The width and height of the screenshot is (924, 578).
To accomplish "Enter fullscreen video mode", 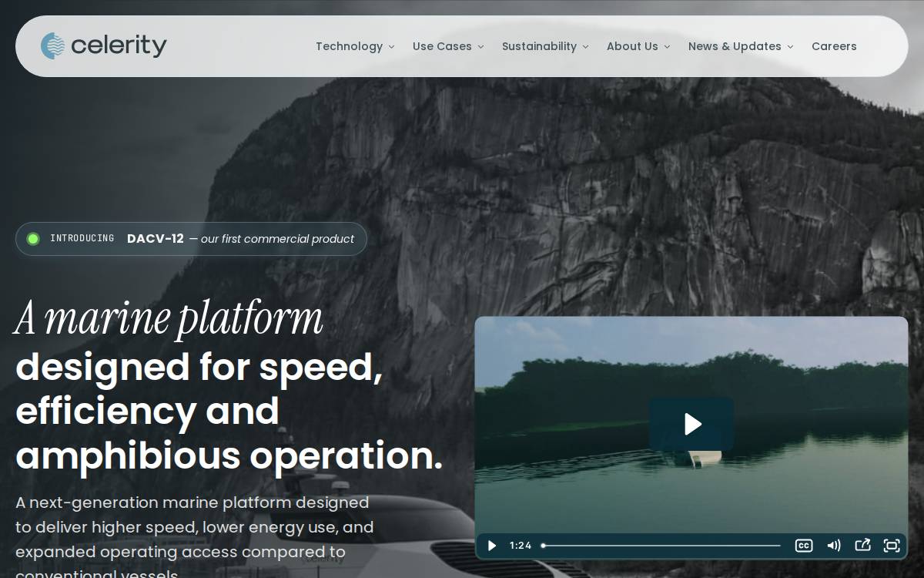I will [x=892, y=546].
